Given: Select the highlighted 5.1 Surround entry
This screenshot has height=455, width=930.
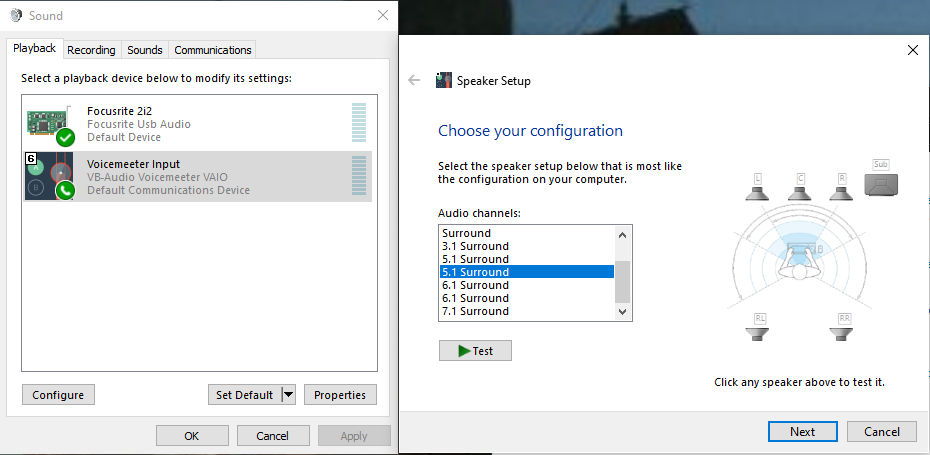Looking at the screenshot, I should 527,272.
